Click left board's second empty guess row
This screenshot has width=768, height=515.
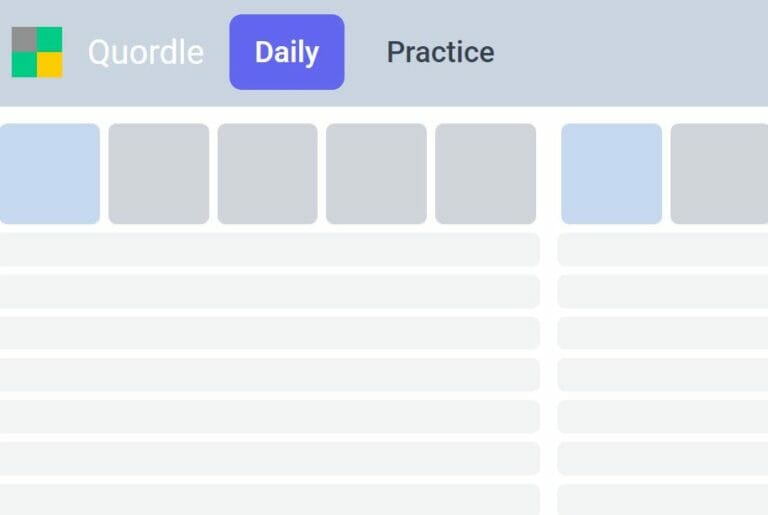(x=270, y=291)
